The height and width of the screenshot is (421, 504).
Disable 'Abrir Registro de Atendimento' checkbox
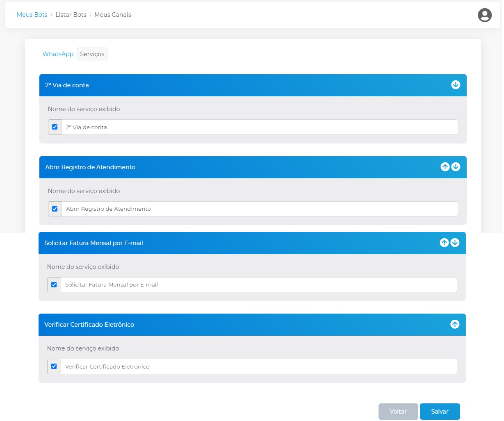[x=55, y=209]
